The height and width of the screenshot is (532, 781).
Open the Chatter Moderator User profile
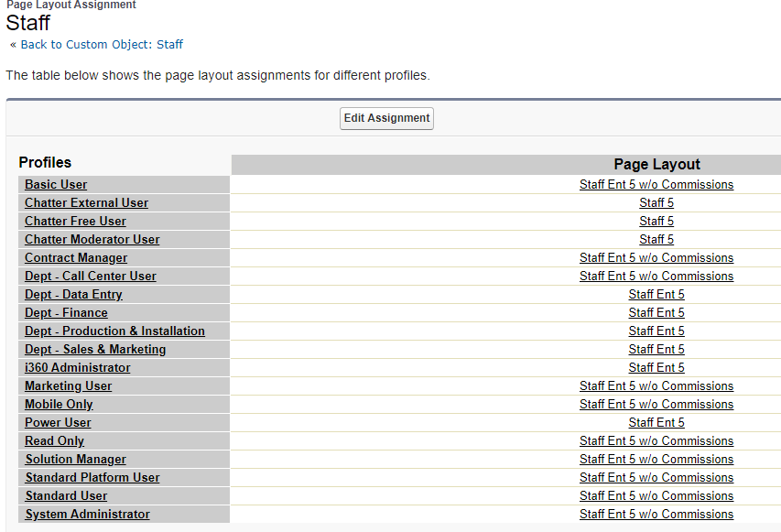[92, 240]
